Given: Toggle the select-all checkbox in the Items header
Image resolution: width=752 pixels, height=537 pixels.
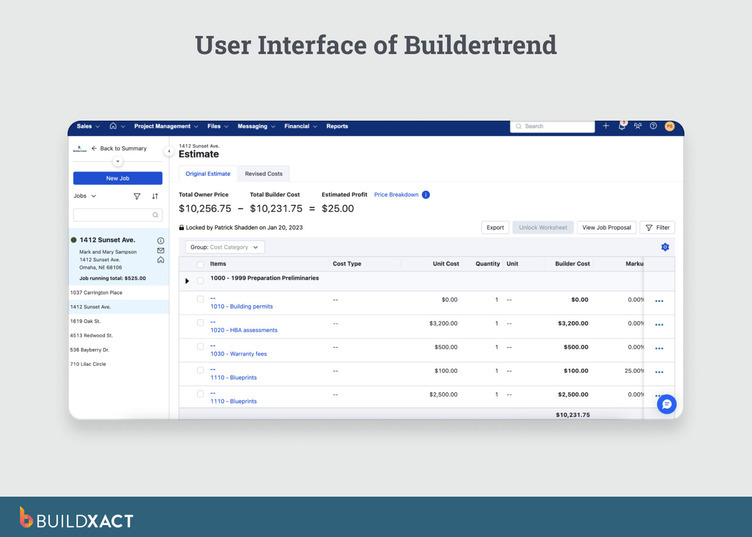Looking at the screenshot, I should [x=200, y=264].
